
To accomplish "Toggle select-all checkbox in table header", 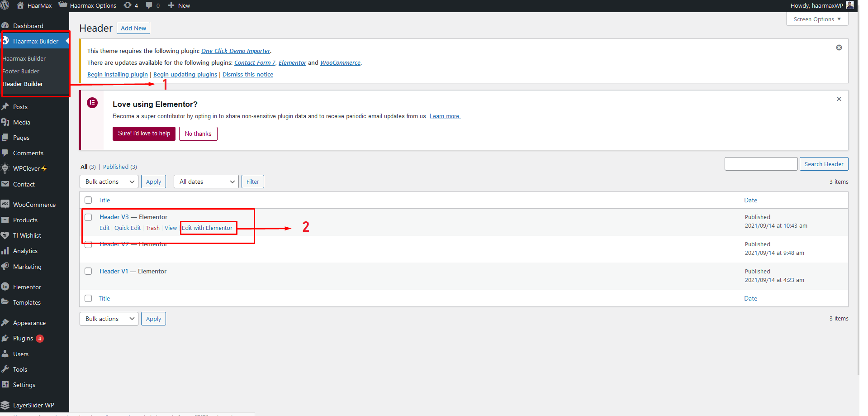I will 88,200.
